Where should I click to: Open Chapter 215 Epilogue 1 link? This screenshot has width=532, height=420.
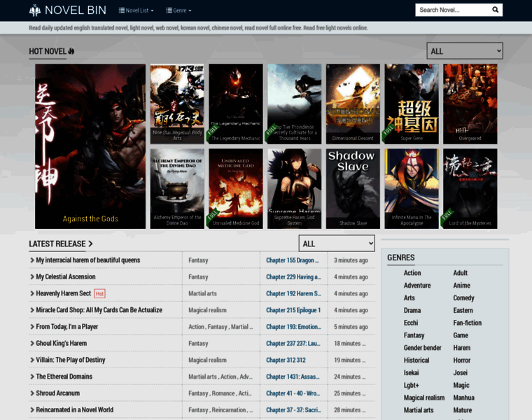[x=293, y=310]
